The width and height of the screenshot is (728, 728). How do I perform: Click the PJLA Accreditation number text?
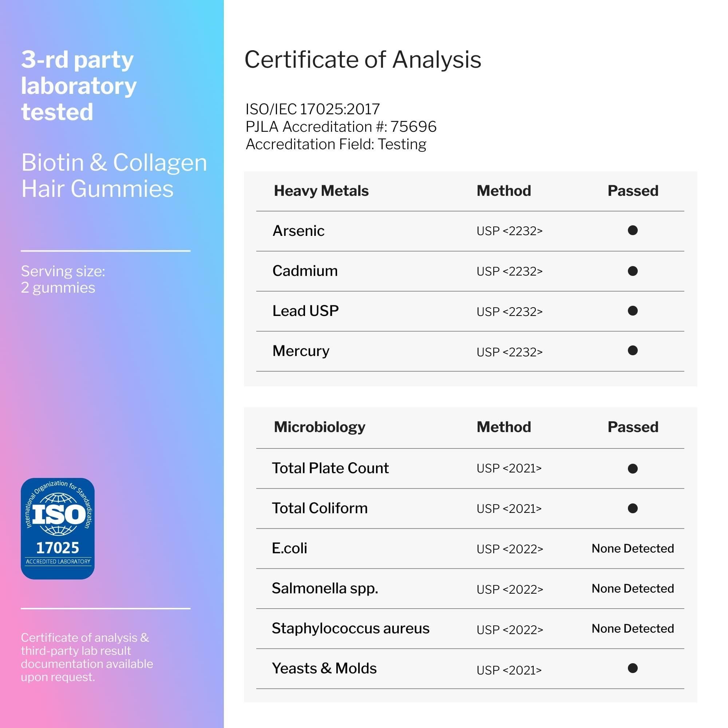[341, 127]
